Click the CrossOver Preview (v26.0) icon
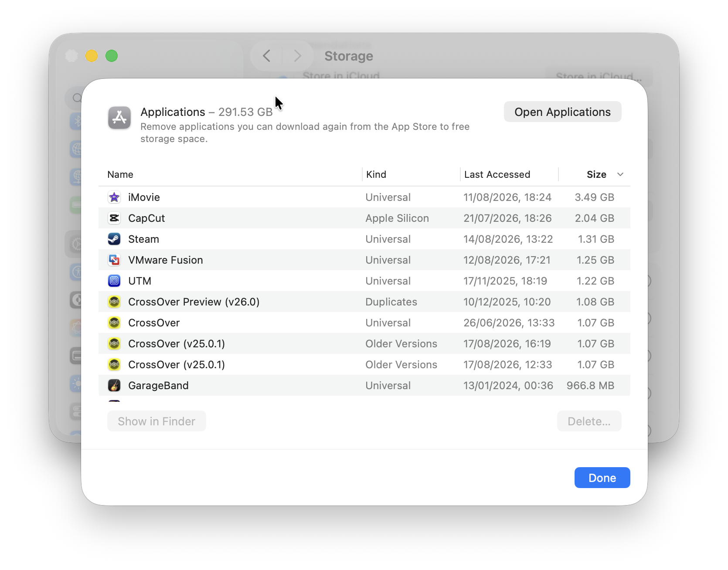 pos(114,302)
